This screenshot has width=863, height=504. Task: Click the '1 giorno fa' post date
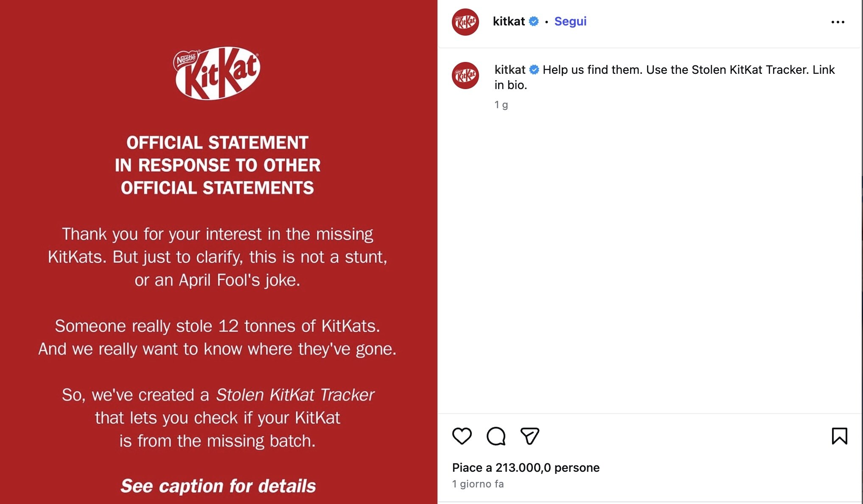478,484
